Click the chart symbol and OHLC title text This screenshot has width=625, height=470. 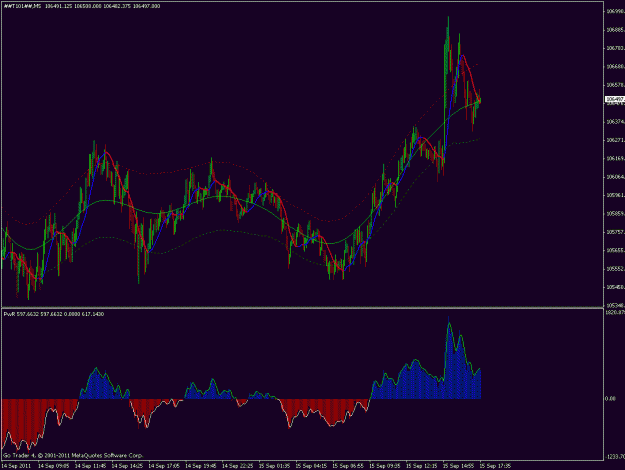[x=82, y=6]
